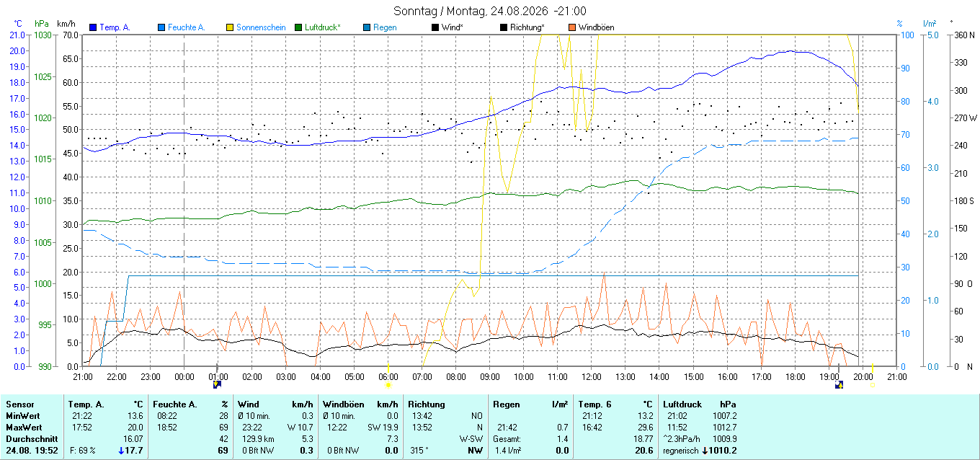Screen dimensions: 980x460
Task: Click the '90 O' direction axis label
Action: coord(963,283)
